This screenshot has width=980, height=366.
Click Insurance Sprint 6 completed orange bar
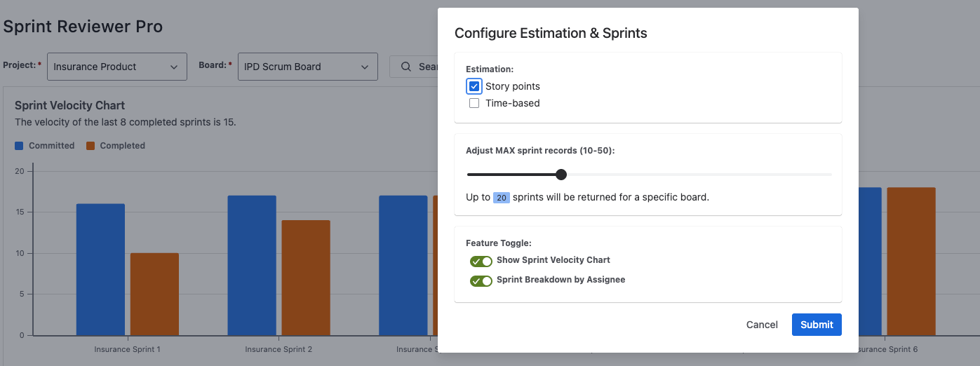pyautogui.click(x=911, y=261)
